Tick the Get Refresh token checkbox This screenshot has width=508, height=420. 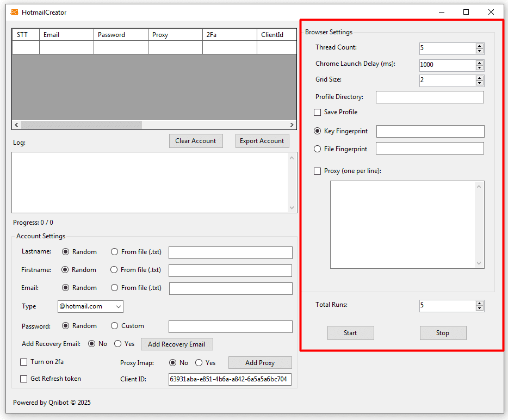point(23,379)
